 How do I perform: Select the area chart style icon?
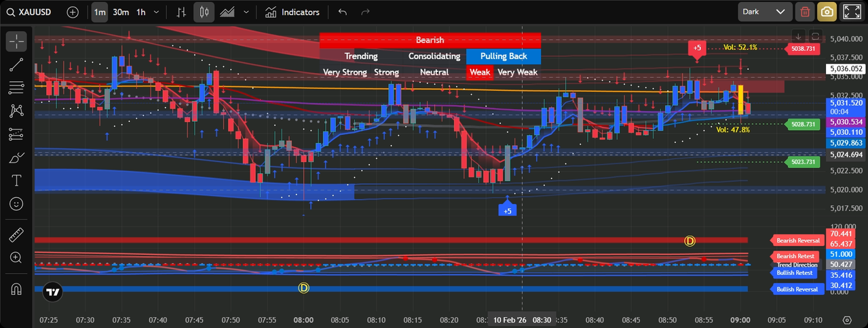coord(227,12)
